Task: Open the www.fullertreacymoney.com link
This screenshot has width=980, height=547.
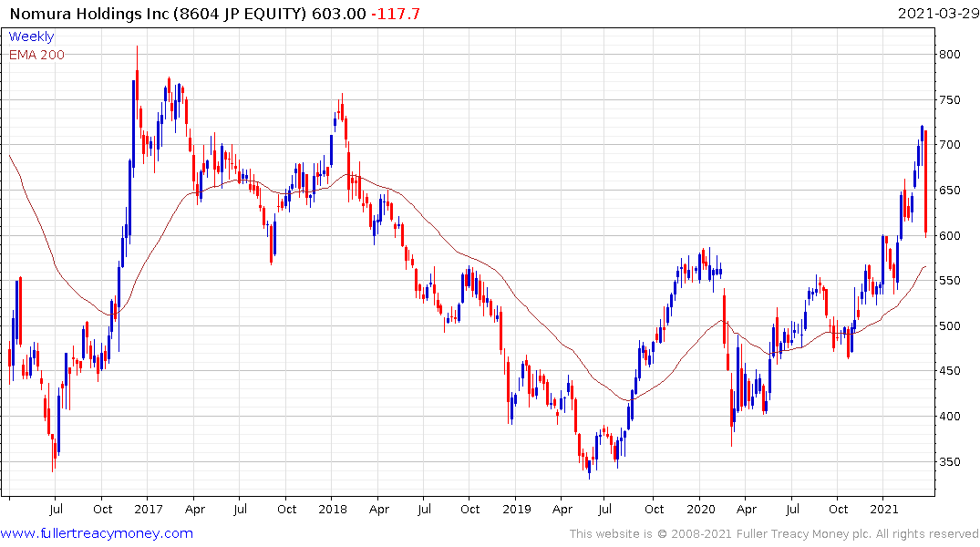Action: pyautogui.click(x=97, y=533)
